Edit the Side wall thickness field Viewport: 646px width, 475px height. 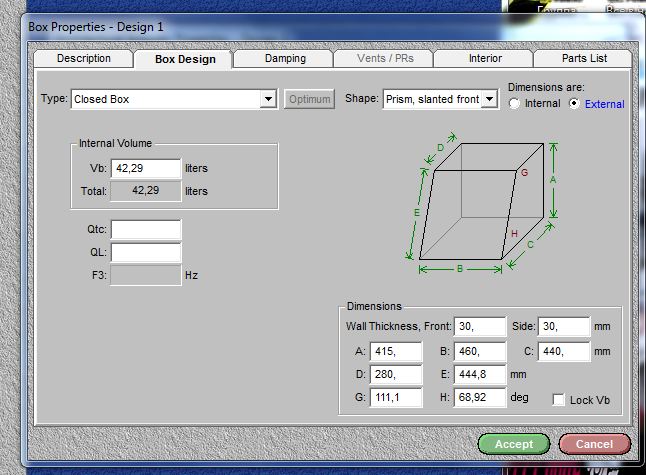point(563,327)
